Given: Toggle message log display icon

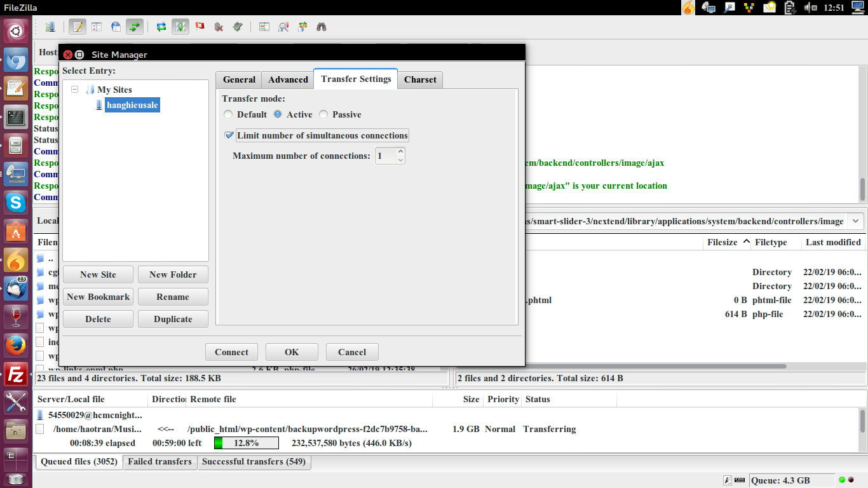Looking at the screenshot, I should [x=78, y=27].
